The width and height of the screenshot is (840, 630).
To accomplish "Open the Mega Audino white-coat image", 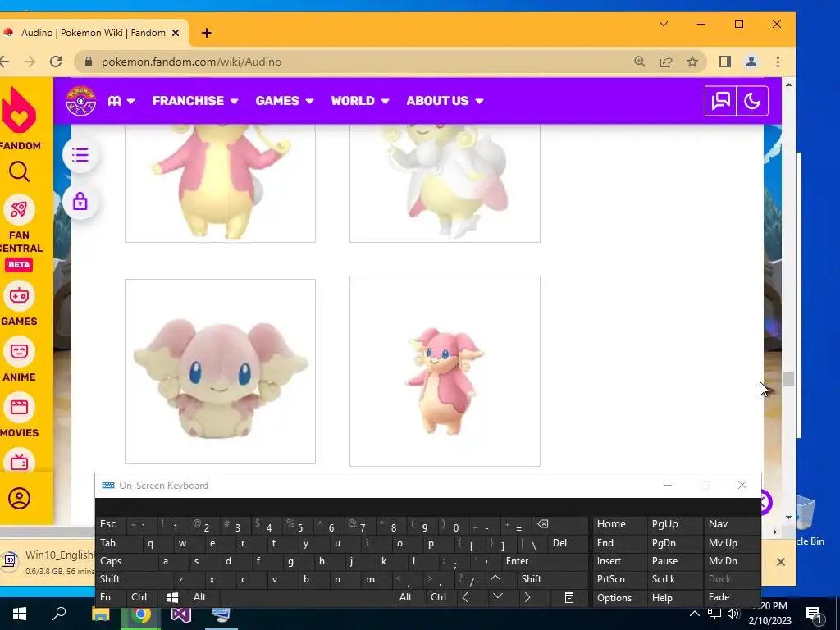I will pyautogui.click(x=445, y=183).
